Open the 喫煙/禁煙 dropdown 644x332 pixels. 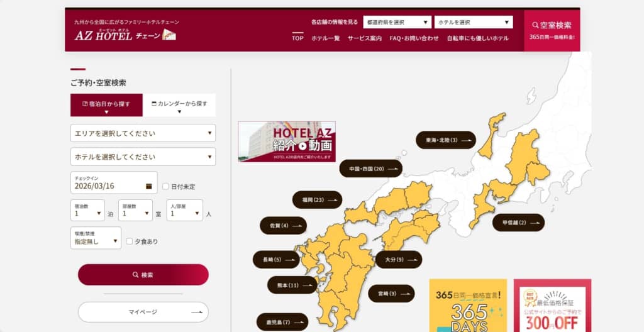click(x=96, y=238)
